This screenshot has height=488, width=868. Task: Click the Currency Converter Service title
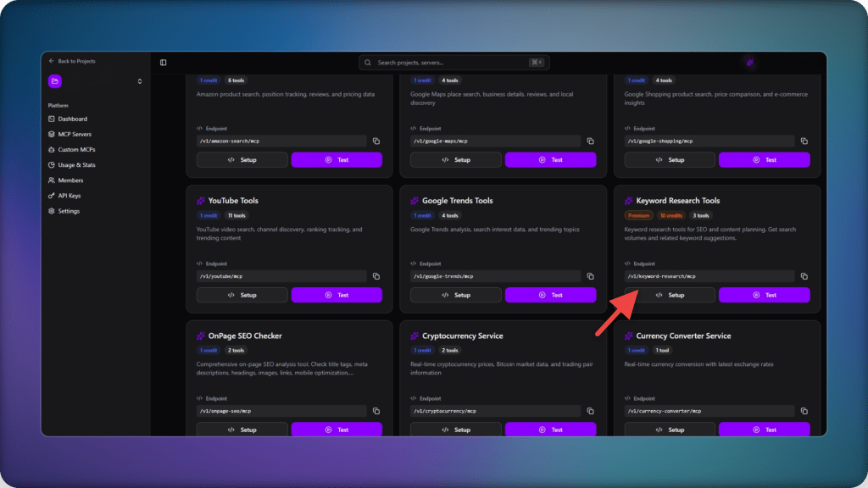coord(684,335)
